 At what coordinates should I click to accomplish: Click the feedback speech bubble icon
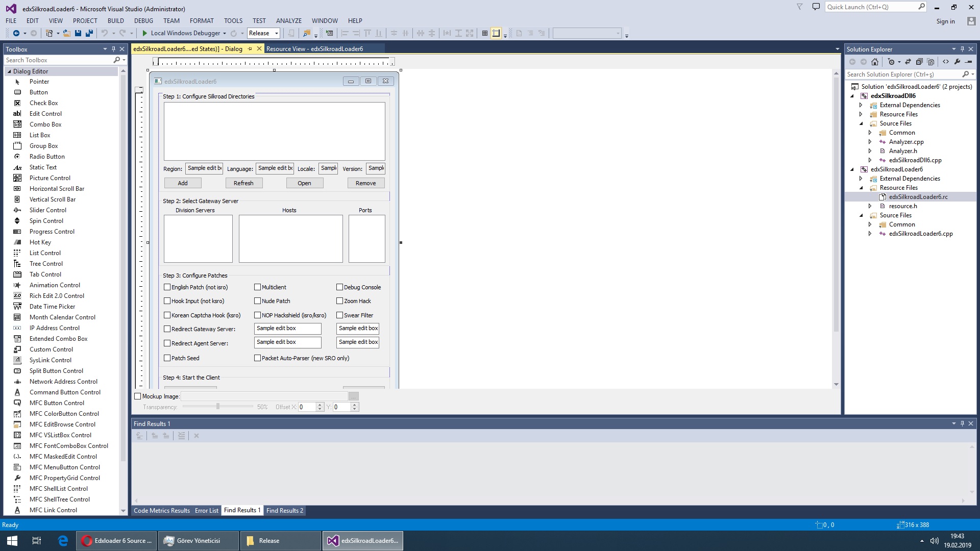(816, 7)
